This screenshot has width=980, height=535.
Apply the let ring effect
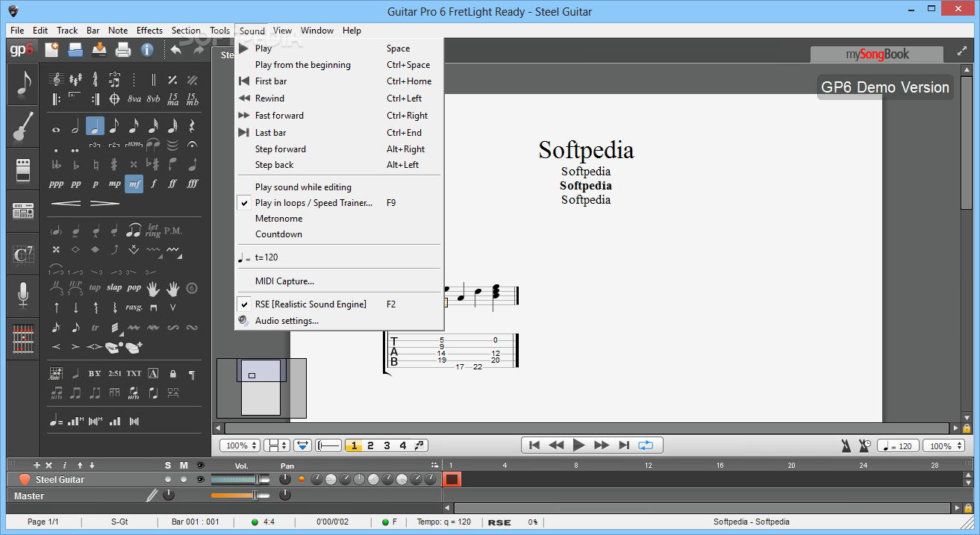click(153, 231)
